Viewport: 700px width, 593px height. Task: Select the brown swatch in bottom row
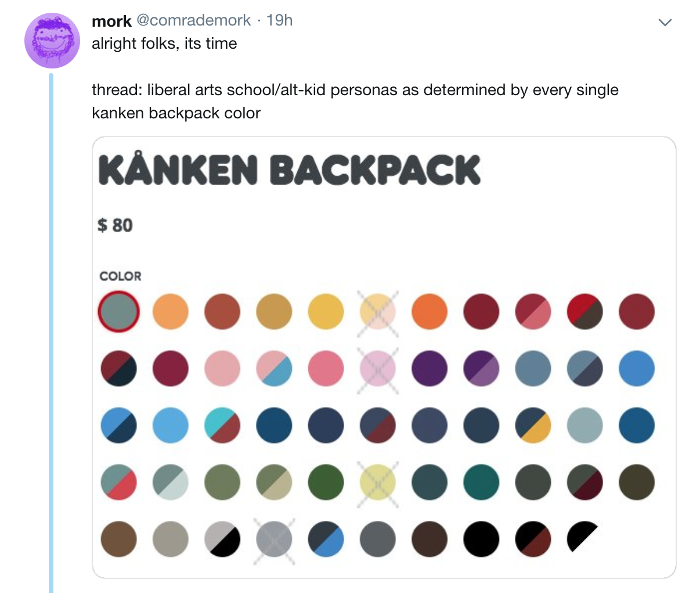pyautogui.click(x=118, y=539)
